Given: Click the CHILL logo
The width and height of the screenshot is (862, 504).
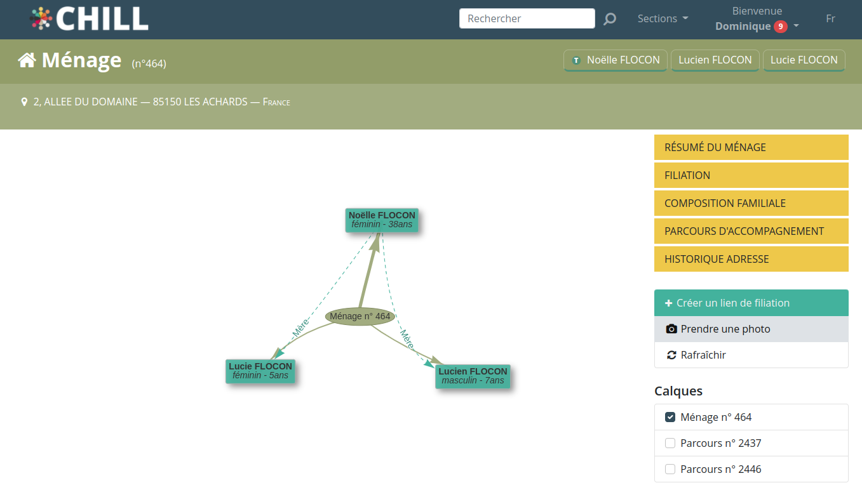Looking at the screenshot, I should tap(89, 19).
